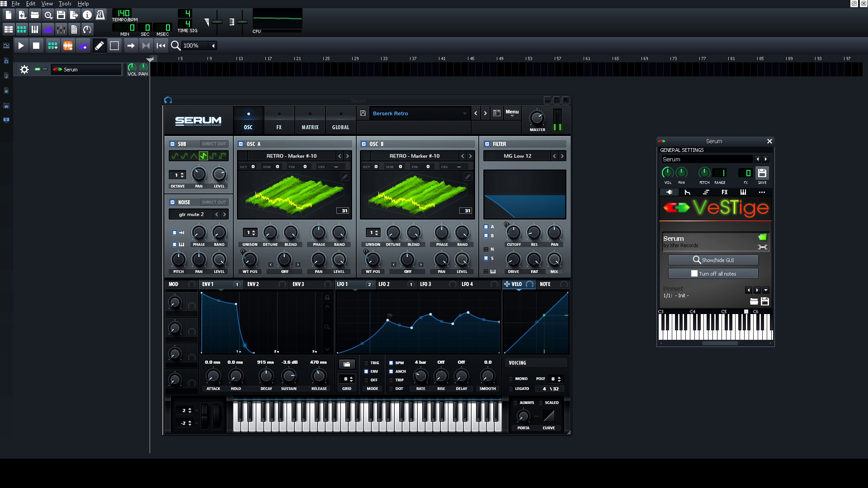Save the current project with the floppy disk icon
Viewport: 868px width, 488px height.
[x=61, y=15]
